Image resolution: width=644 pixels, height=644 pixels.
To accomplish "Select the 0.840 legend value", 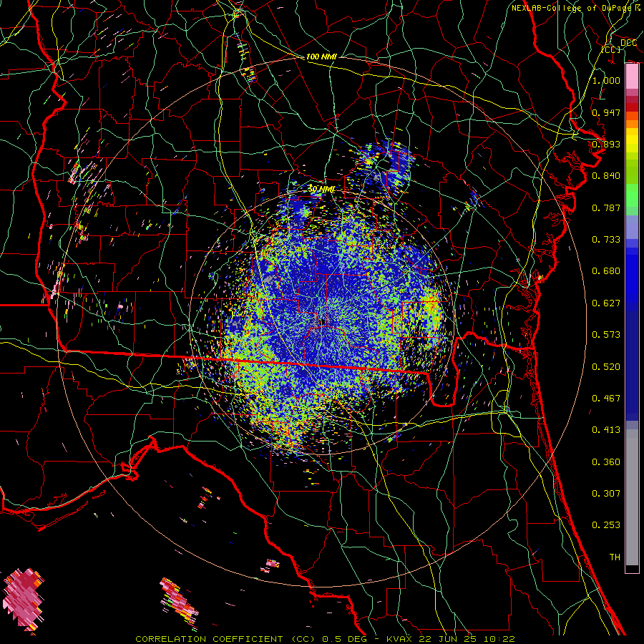I will pyautogui.click(x=606, y=176).
